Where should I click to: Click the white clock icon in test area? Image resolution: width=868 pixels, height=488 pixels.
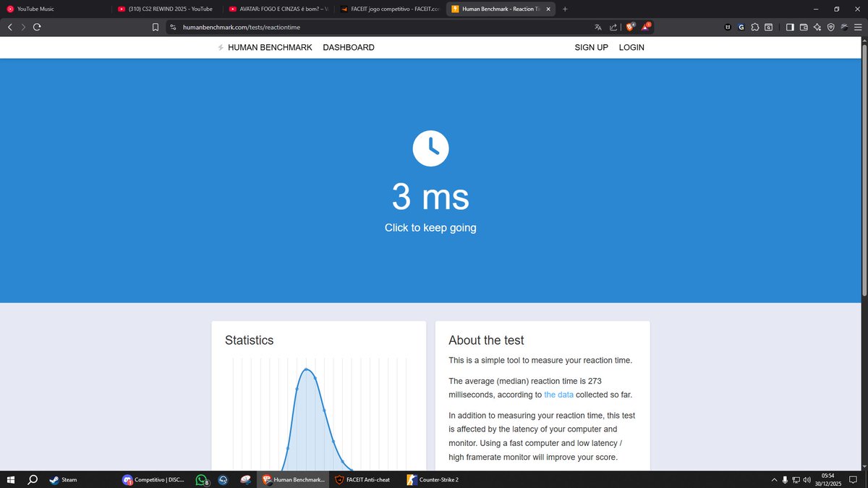(x=430, y=148)
